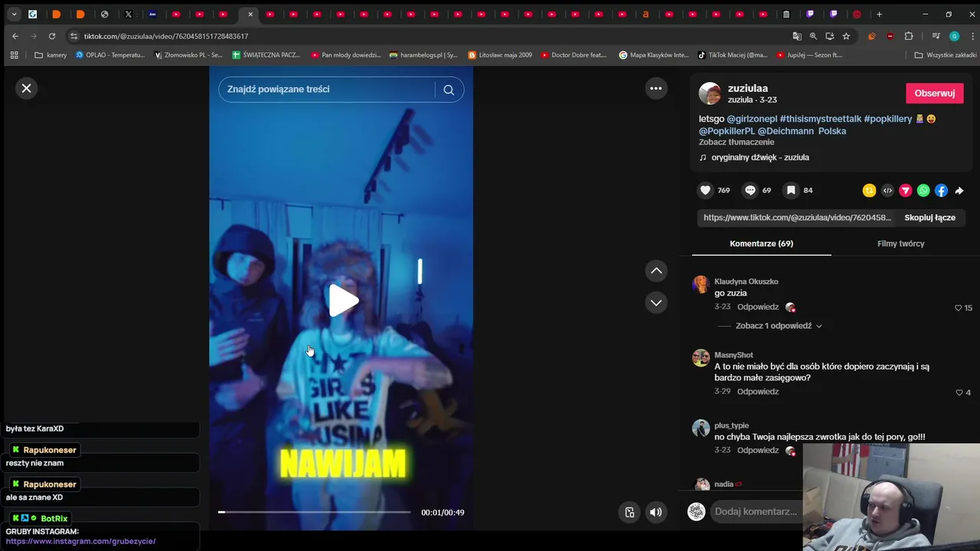
Task: Open Klaudyna Okuszko's avatar
Action: pyautogui.click(x=701, y=285)
